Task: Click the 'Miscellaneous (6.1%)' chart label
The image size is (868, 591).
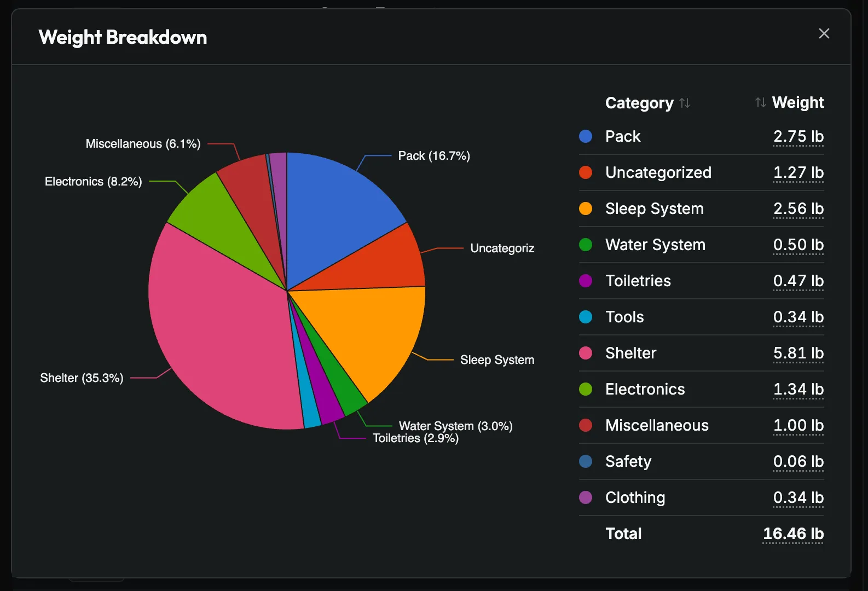Action: coord(143,144)
